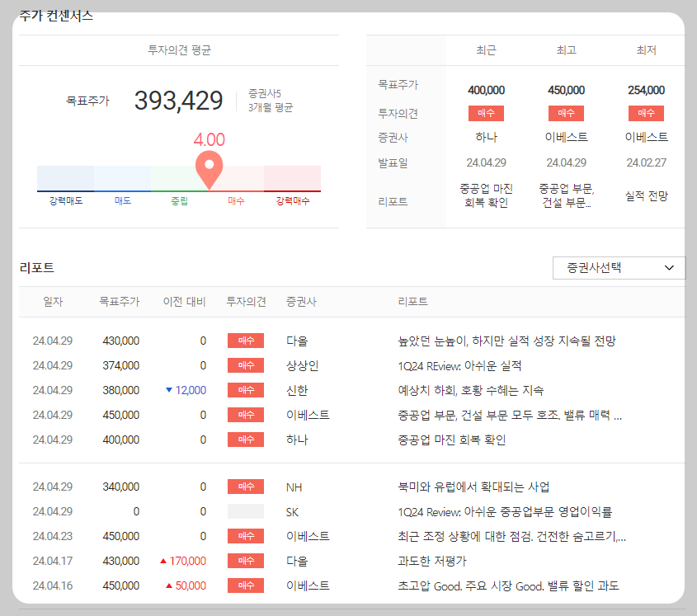Click the 매수 badge in 신한 row
Image resolution: width=697 pixels, height=616 pixels.
tap(246, 390)
